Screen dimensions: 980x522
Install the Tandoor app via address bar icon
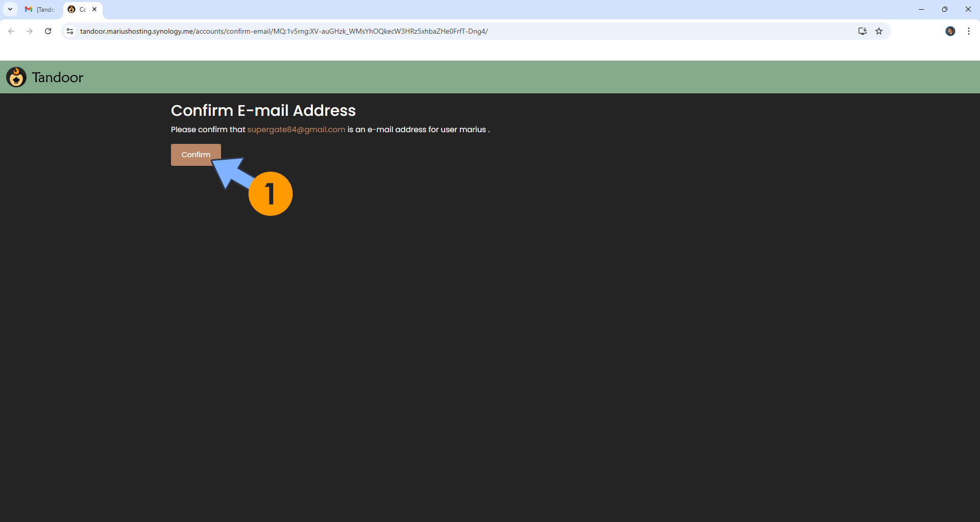pyautogui.click(x=862, y=31)
